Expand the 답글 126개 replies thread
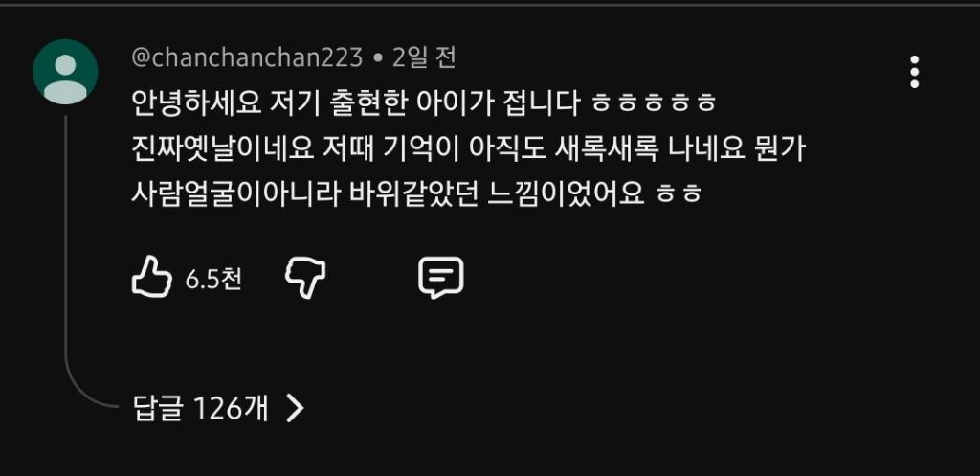 (218, 408)
